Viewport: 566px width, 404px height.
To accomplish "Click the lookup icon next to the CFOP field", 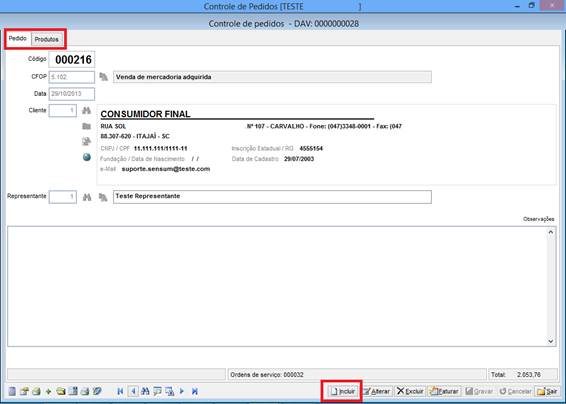I will [x=104, y=77].
